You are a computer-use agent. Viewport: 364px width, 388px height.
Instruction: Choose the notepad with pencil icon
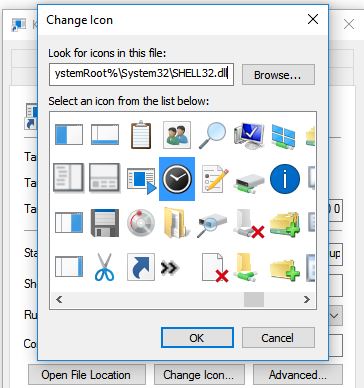point(215,179)
